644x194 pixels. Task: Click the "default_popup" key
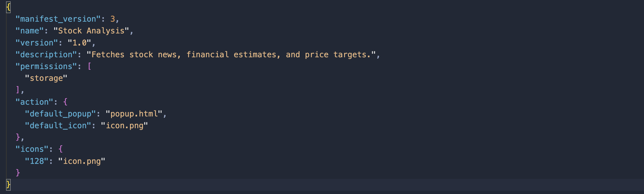click(60, 114)
